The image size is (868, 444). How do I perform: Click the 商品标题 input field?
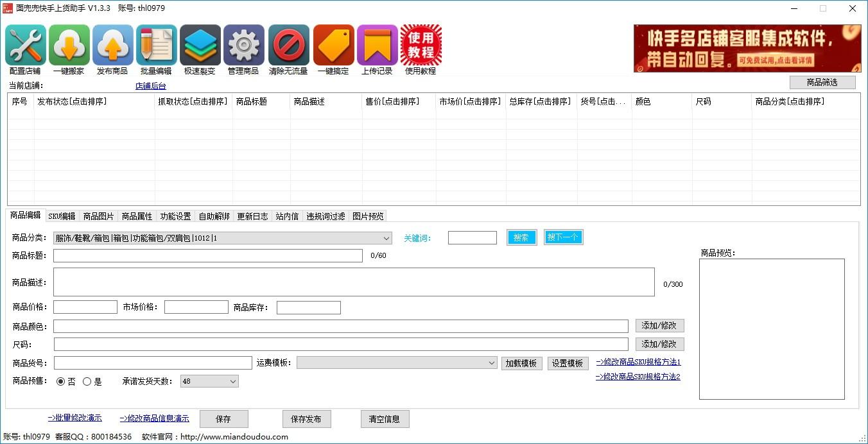pyautogui.click(x=208, y=256)
